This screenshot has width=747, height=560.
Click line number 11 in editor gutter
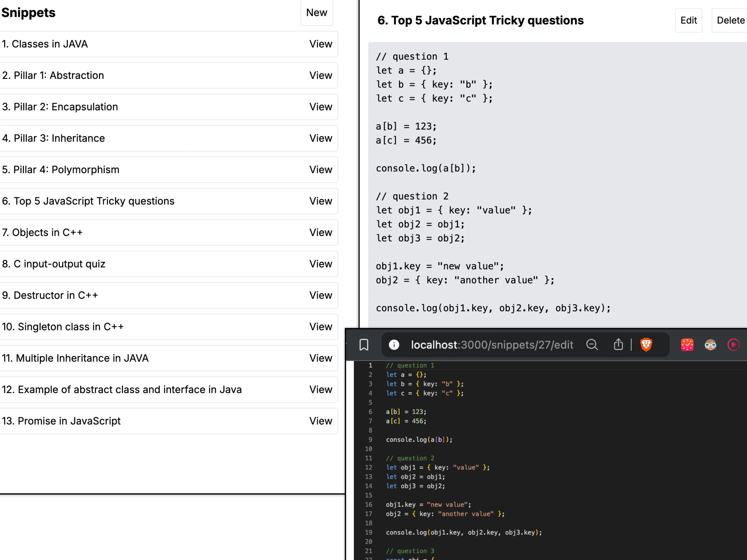point(368,458)
